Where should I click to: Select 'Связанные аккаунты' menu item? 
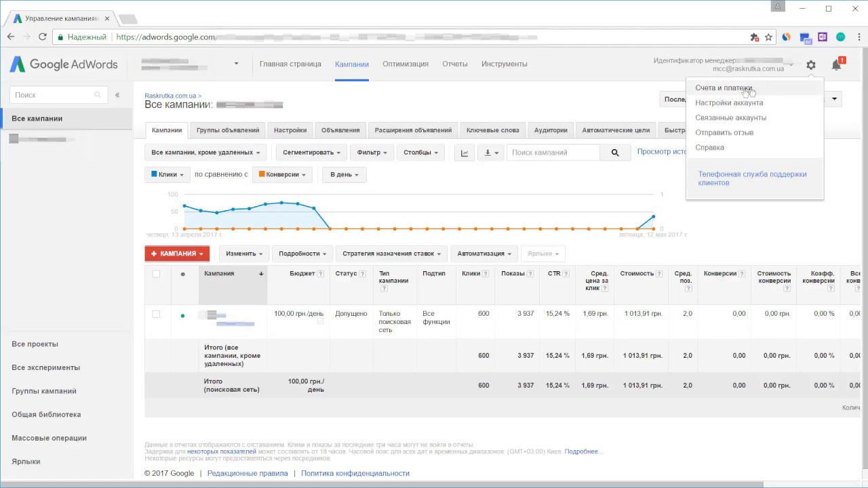pos(730,118)
